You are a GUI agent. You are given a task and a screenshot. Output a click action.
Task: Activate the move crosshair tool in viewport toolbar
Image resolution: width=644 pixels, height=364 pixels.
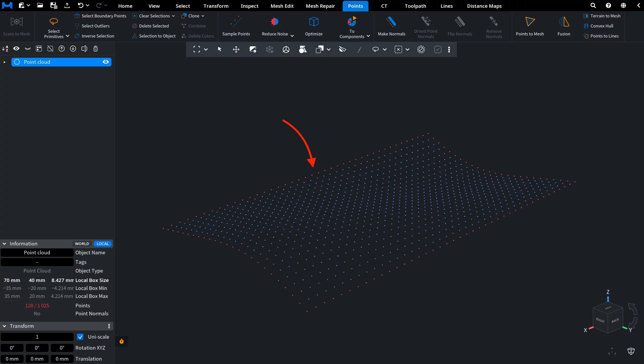point(236,50)
